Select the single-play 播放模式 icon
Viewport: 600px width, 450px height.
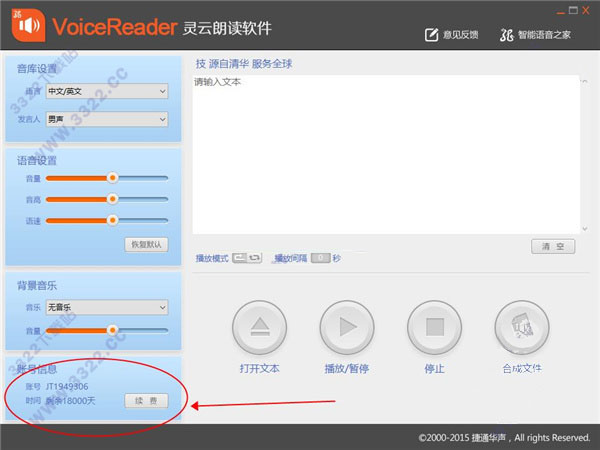tap(240, 258)
